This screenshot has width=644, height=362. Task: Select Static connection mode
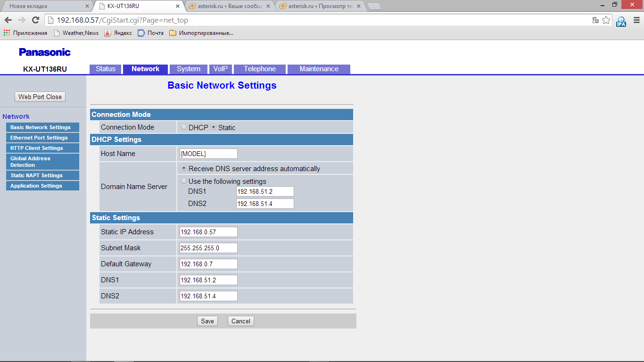tap(214, 127)
